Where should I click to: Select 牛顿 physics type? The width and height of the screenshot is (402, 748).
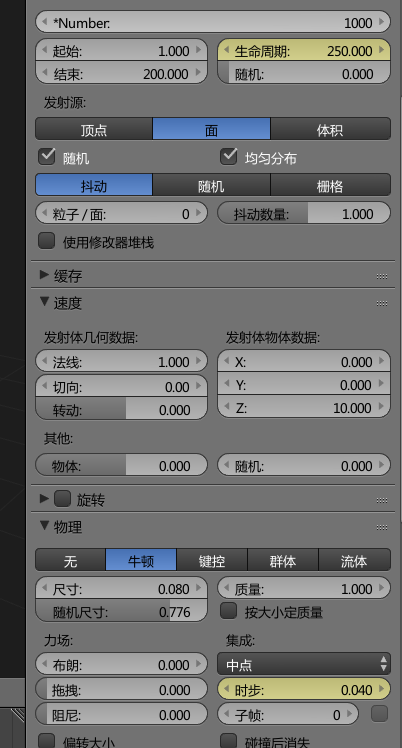[141, 560]
